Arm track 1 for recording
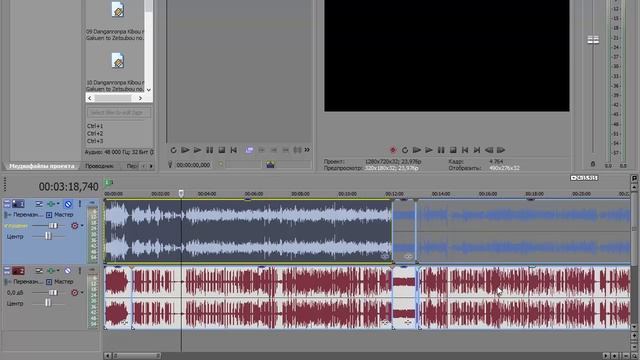The height and width of the screenshot is (360, 640). tap(74, 225)
